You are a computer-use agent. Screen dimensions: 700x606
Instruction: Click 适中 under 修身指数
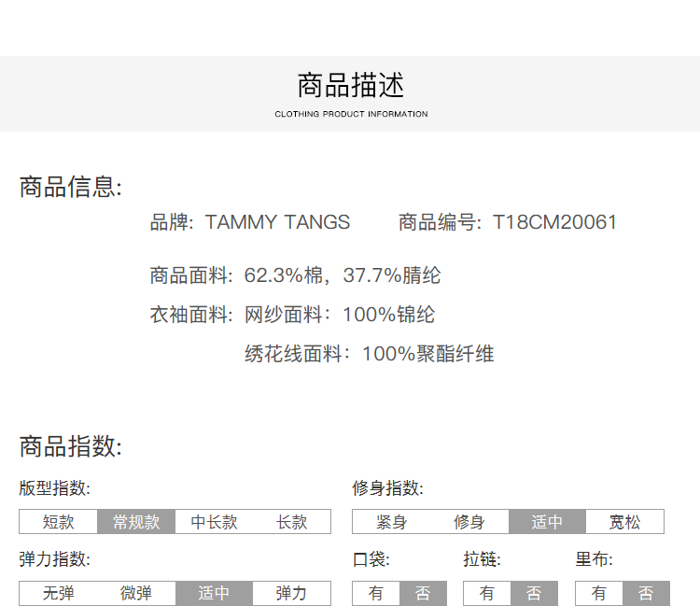click(x=547, y=522)
